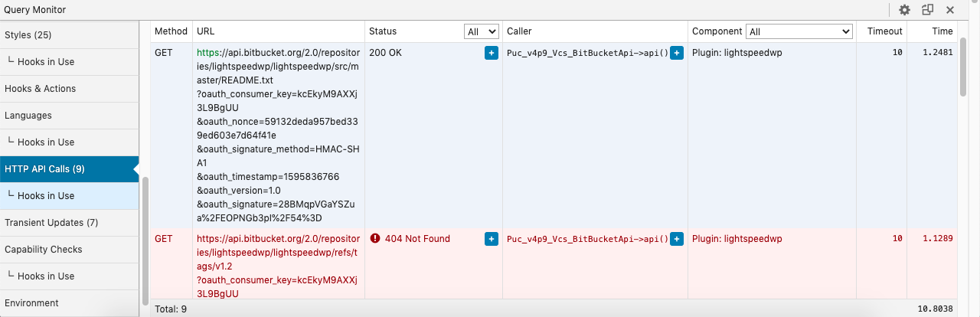Click the Query Monitor title

(35, 10)
